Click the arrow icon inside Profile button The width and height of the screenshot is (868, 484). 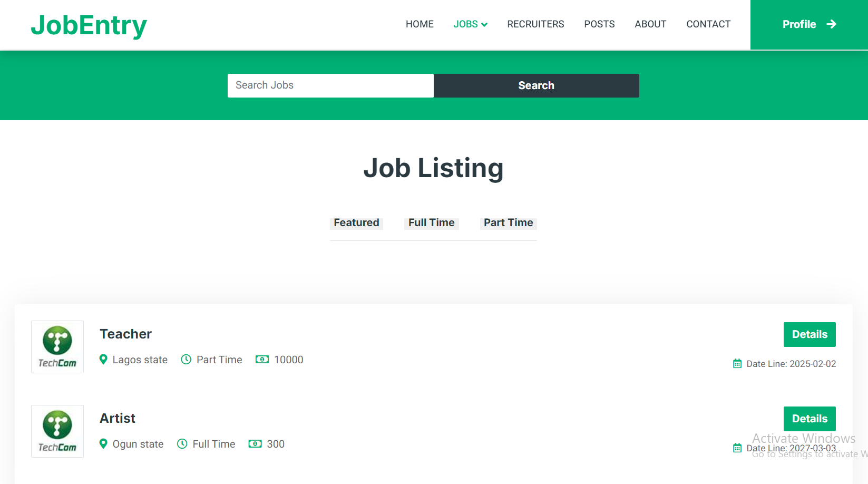click(x=832, y=24)
